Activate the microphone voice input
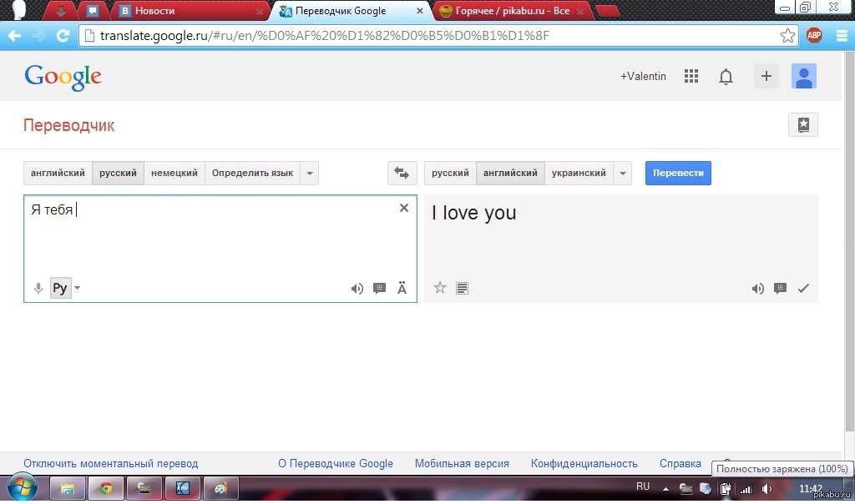The width and height of the screenshot is (855, 504). point(38,288)
